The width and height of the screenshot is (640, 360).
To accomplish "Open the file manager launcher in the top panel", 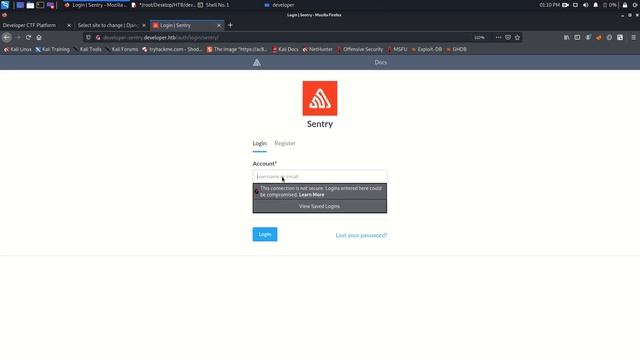I will 30,5.
